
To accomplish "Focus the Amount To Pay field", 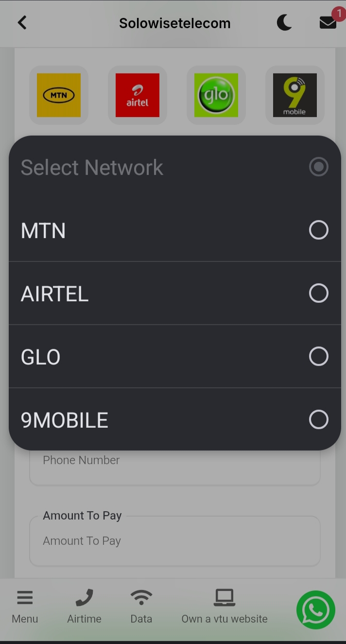I will click(175, 541).
